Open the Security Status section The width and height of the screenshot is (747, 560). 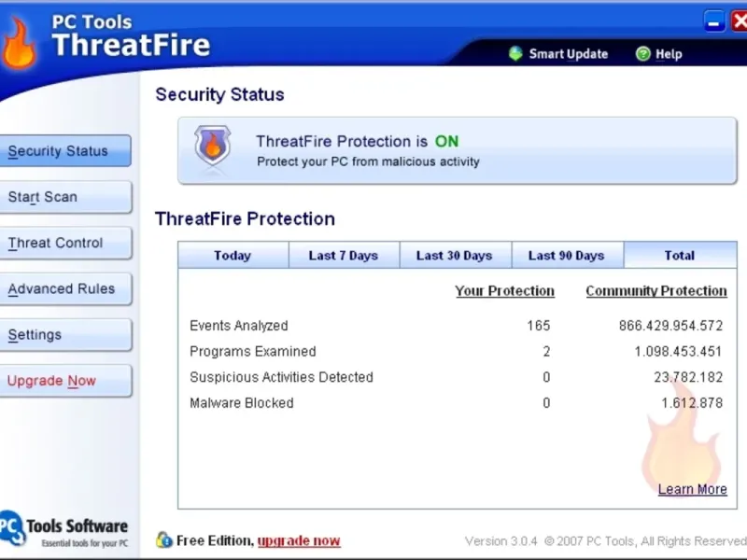(x=63, y=151)
